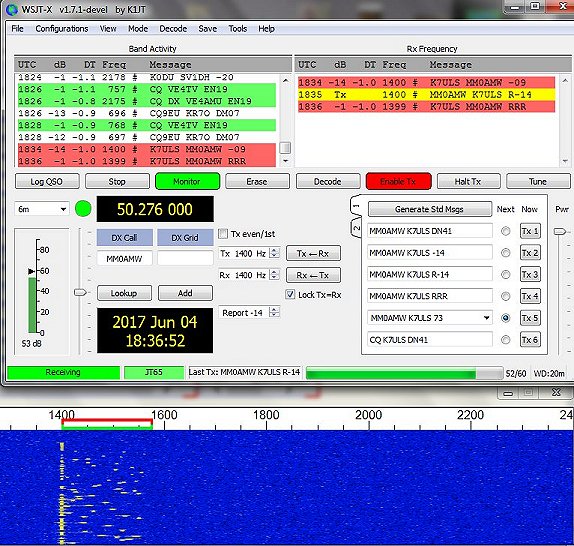
Task: Click the red-green Tx/Rx marker on waterfall scale
Action: (107, 424)
